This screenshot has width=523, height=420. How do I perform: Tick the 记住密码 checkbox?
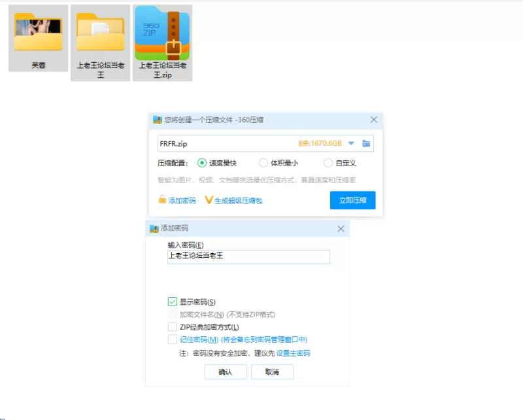[173, 339]
